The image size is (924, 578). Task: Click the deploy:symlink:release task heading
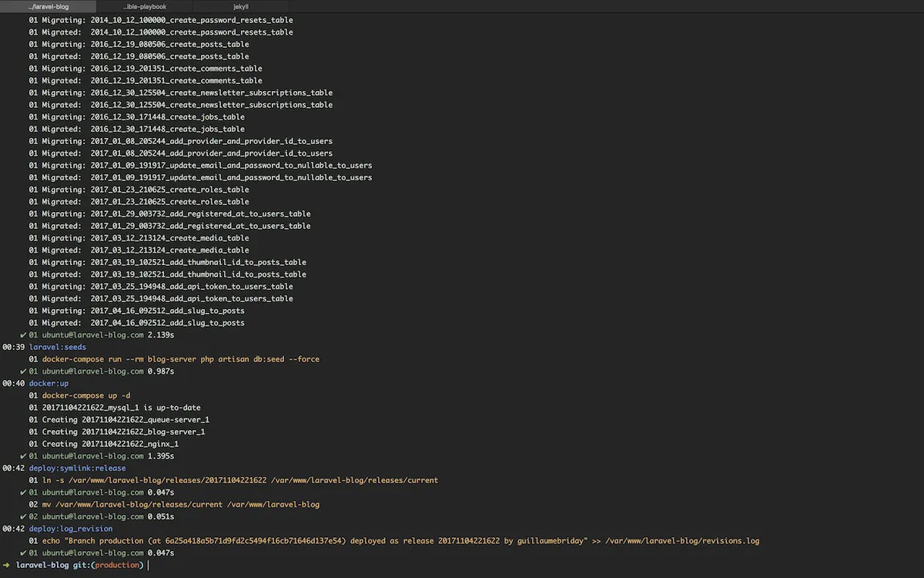tap(78, 468)
